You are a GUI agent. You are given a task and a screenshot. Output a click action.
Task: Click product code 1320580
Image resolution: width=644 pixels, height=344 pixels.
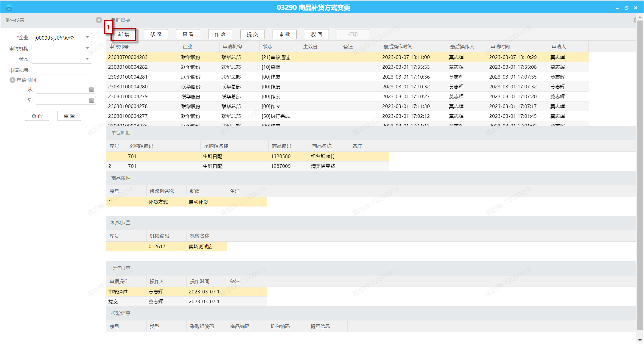pyautogui.click(x=281, y=156)
